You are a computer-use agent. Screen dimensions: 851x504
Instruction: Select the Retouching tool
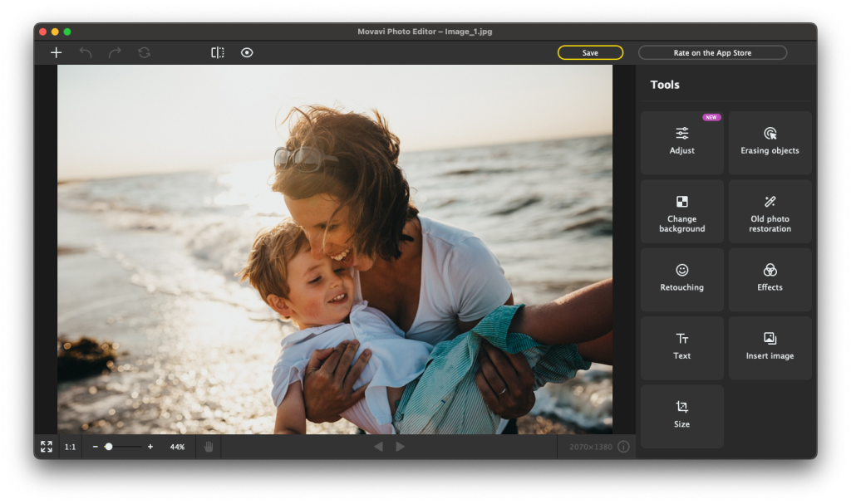(681, 279)
